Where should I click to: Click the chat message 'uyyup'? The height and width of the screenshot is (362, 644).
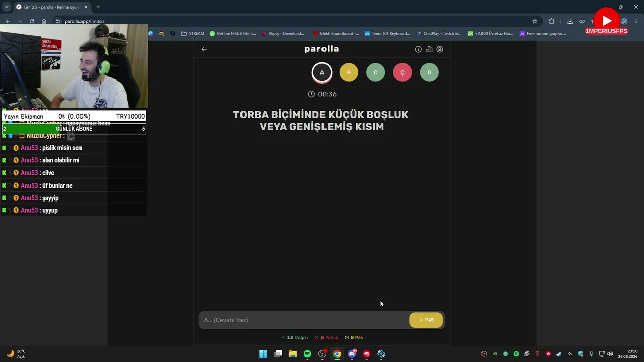(x=50, y=210)
